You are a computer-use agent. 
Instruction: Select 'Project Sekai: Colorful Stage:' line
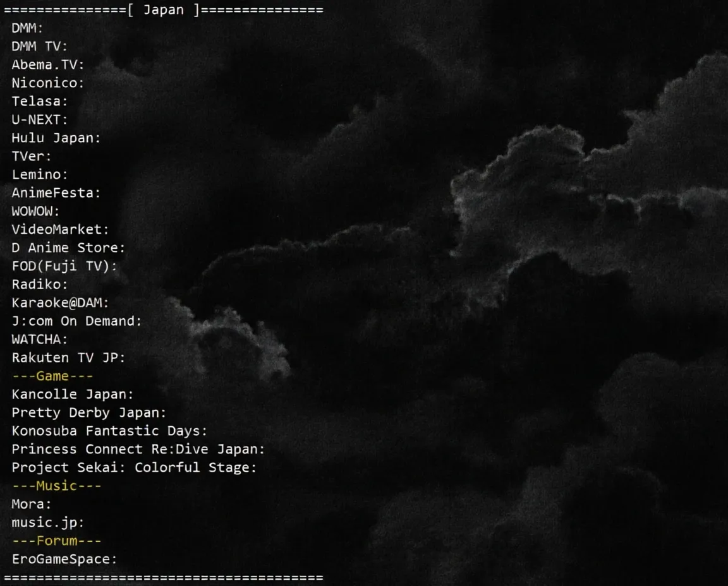coord(134,468)
